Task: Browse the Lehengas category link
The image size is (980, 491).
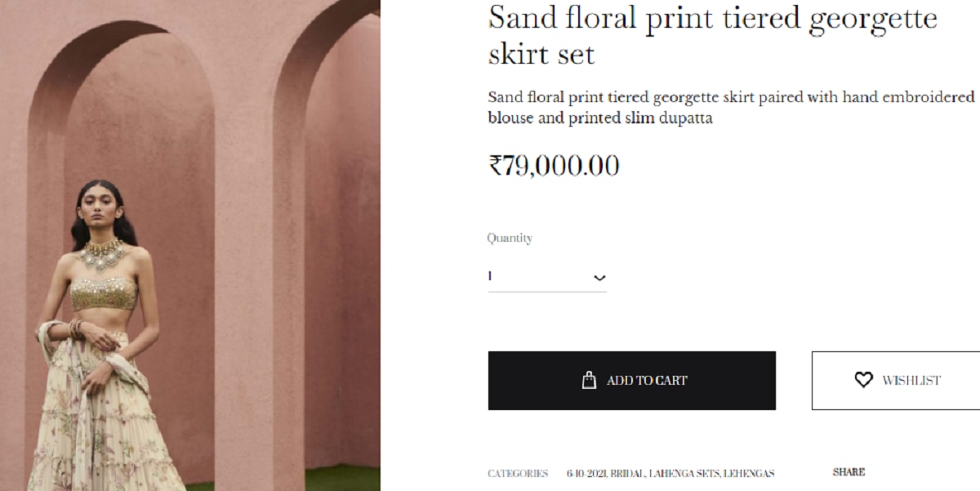Action: 749,474
